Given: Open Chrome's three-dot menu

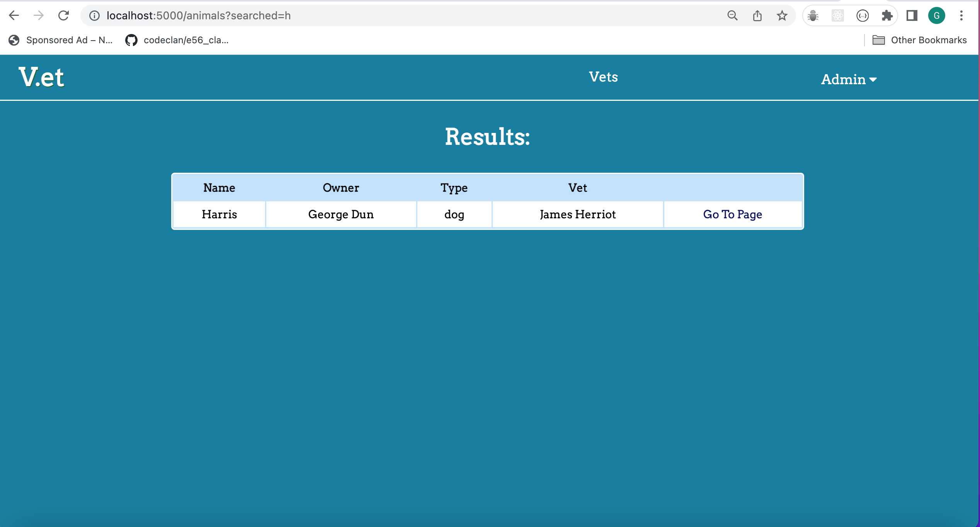Looking at the screenshot, I should click(x=961, y=15).
